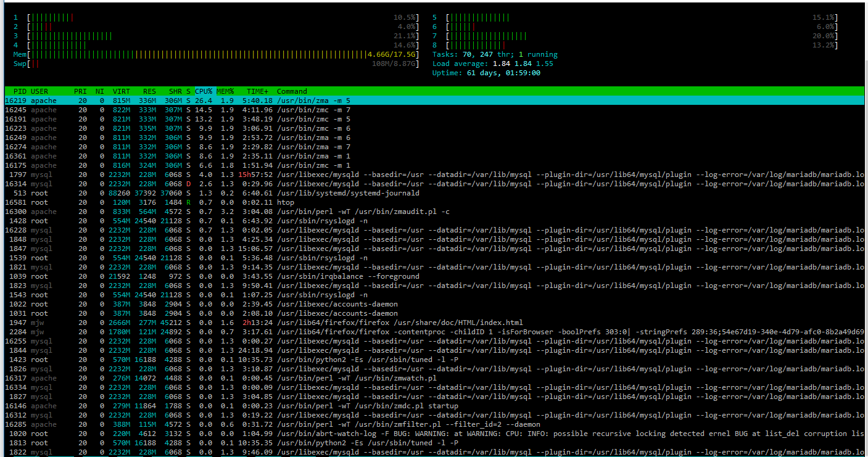Select mysqld process with PID 1847
This screenshot has width=868, height=457.
pos(434,249)
